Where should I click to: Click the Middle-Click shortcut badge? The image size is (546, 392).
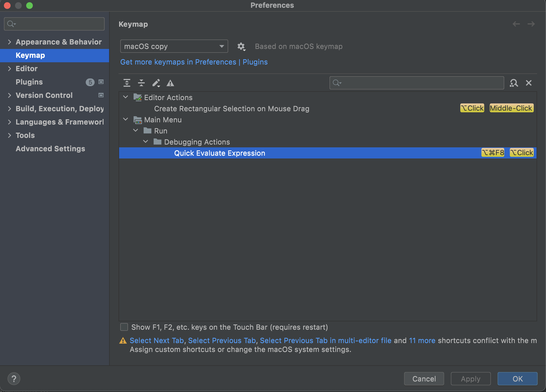point(511,108)
